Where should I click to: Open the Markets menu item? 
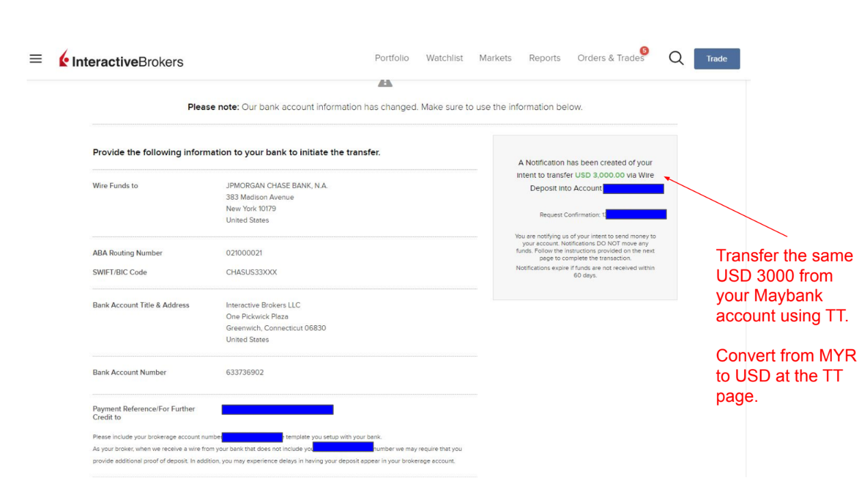point(495,58)
